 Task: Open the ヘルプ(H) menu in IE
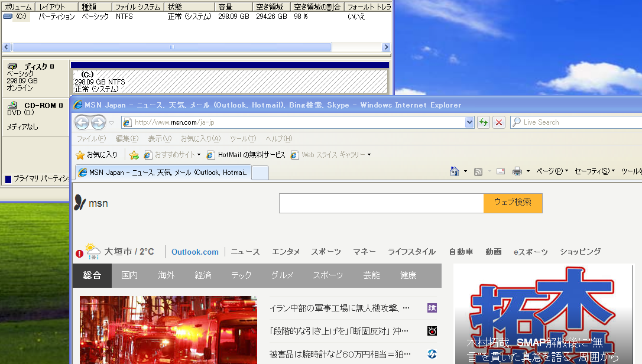(279, 139)
